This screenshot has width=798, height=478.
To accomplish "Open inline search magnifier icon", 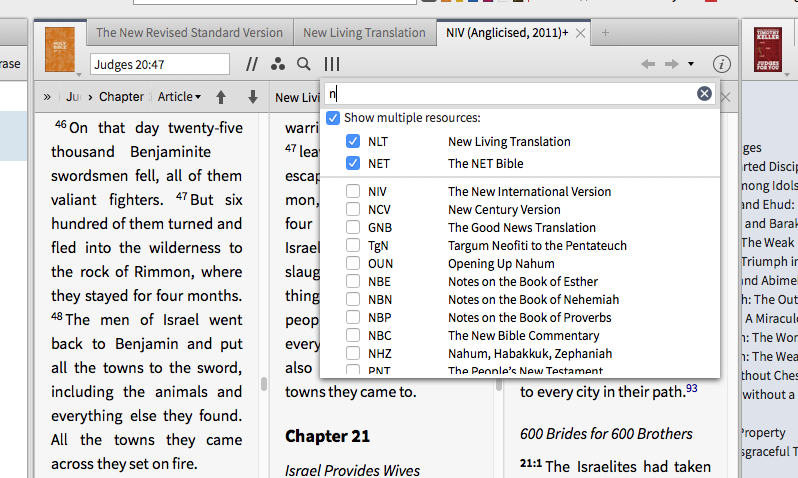I will (x=304, y=64).
